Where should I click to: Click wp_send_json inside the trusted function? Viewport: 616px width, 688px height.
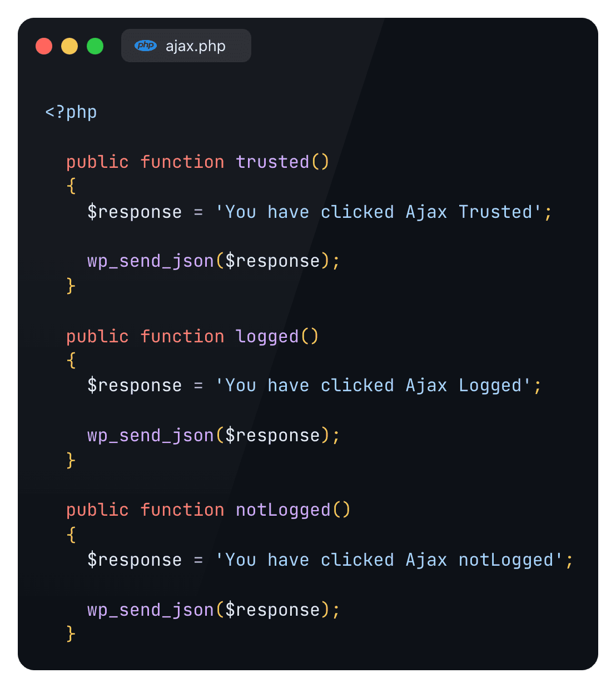click(x=151, y=261)
